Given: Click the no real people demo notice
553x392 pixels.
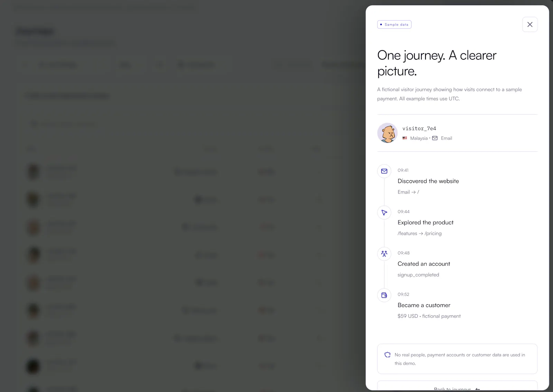Looking at the screenshot, I should point(457,359).
